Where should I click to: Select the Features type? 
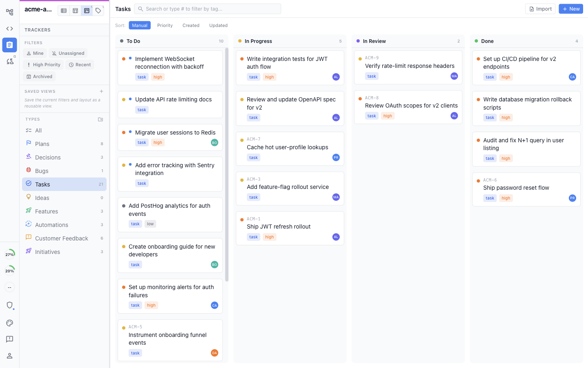tap(65, 211)
